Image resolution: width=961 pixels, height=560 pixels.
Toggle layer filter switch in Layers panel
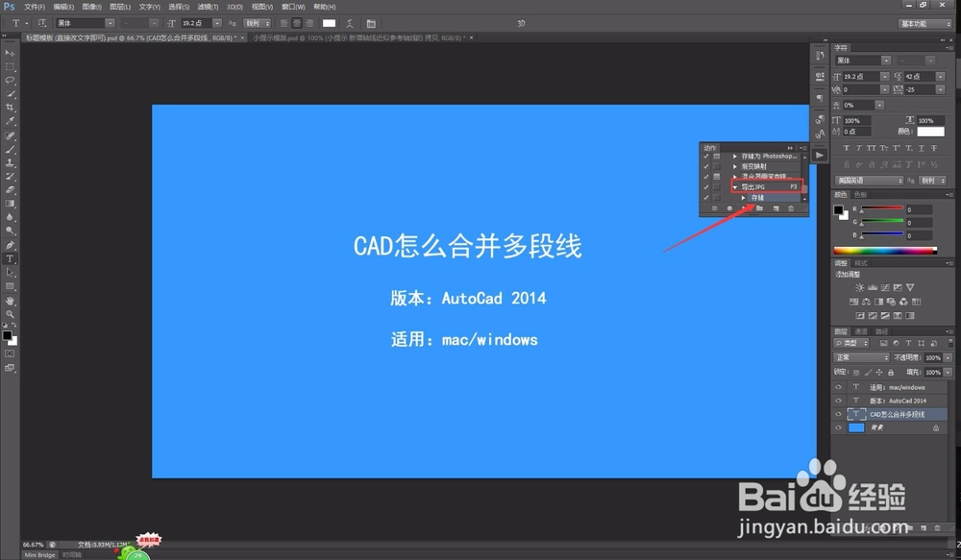click(950, 343)
